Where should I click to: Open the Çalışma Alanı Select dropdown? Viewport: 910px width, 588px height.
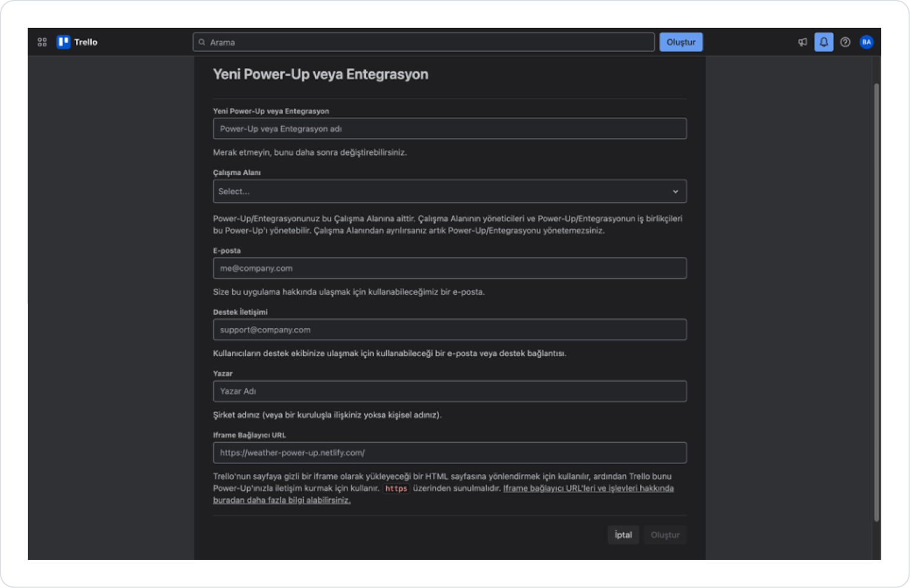click(450, 191)
